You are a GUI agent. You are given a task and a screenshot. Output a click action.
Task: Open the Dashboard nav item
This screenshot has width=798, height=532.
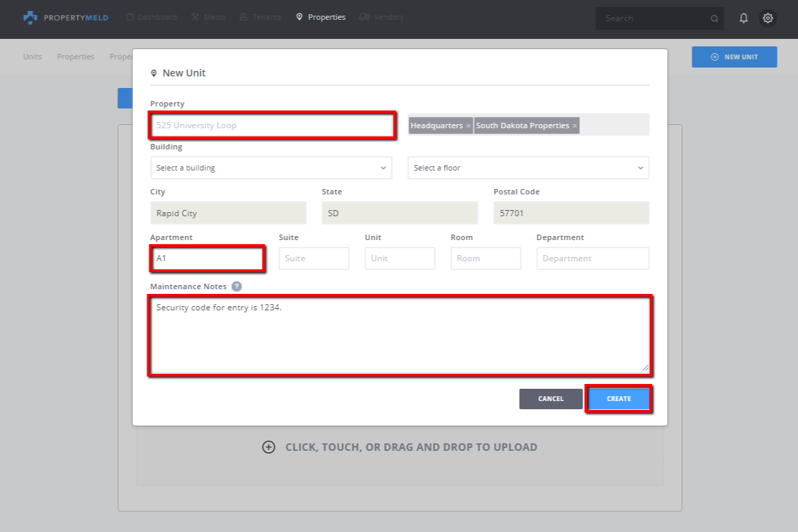pos(151,17)
